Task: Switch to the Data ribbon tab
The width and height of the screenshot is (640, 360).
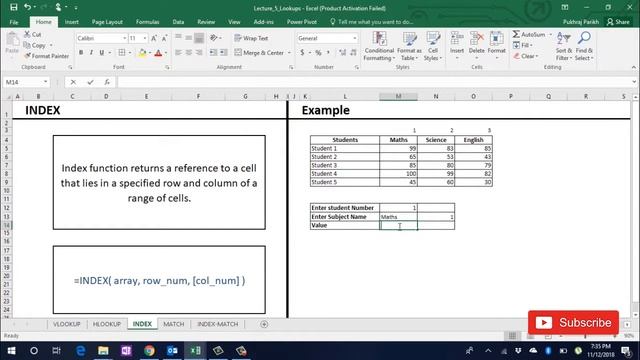Action: click(178, 22)
